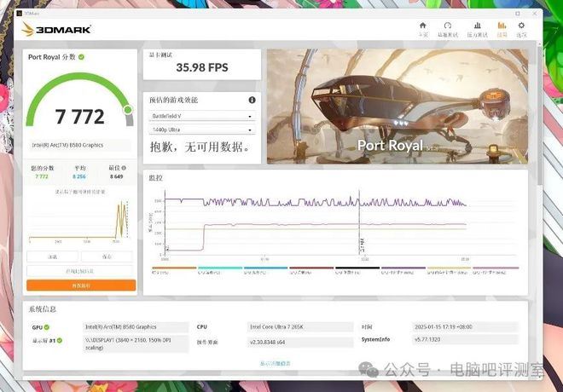The image size is (563, 392).
Task: Click the orange Run Again button
Action: click(81, 285)
